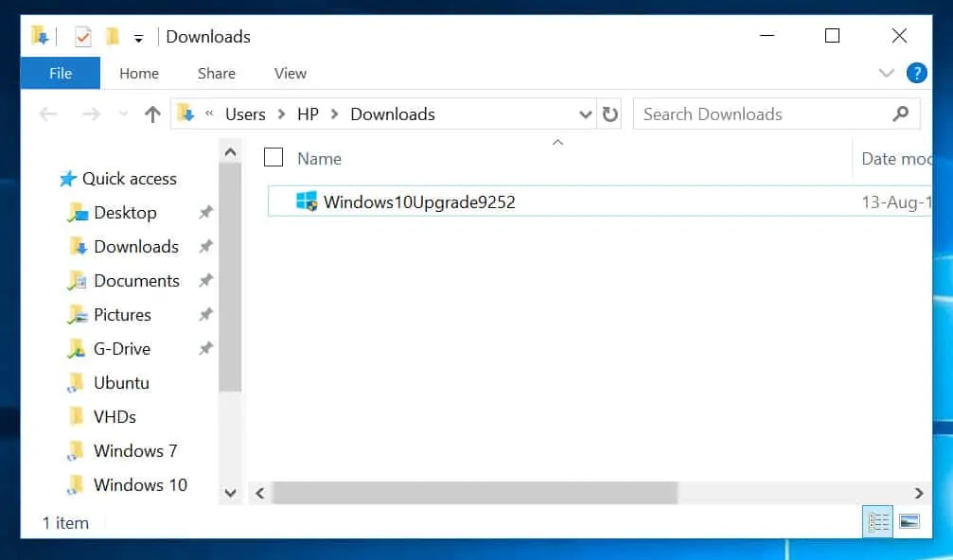Click the pin icon next to G-Drive

tap(206, 348)
